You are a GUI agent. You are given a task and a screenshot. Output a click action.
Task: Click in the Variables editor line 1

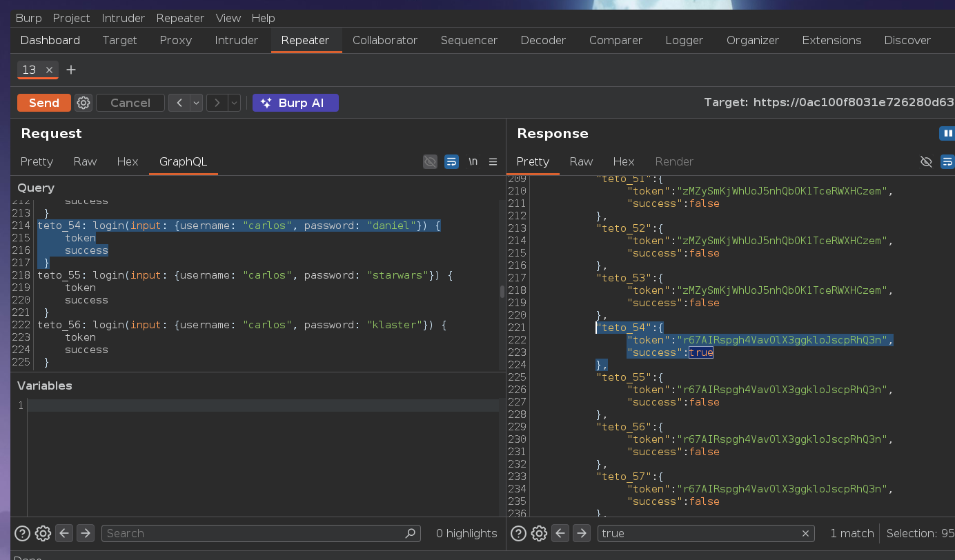pos(263,406)
